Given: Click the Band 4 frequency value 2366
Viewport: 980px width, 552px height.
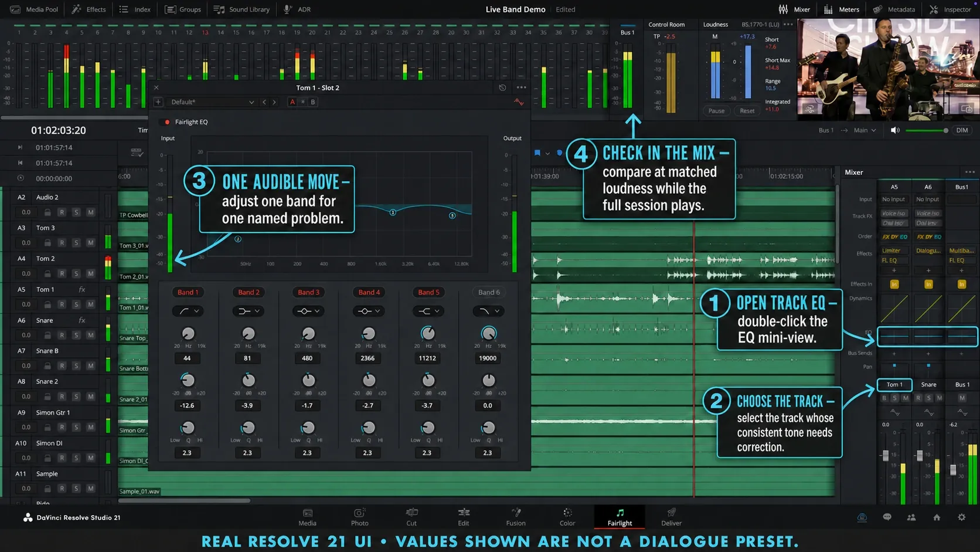Looking at the screenshot, I should coord(367,358).
